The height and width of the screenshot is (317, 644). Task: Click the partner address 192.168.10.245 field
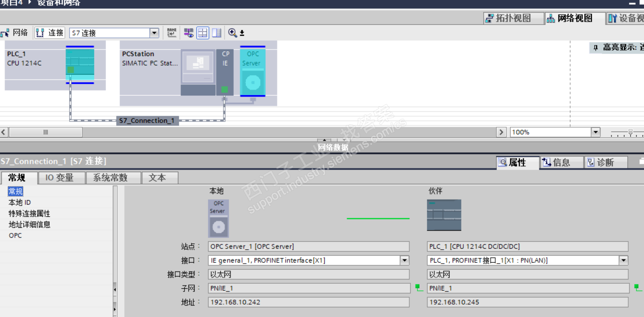(527, 302)
